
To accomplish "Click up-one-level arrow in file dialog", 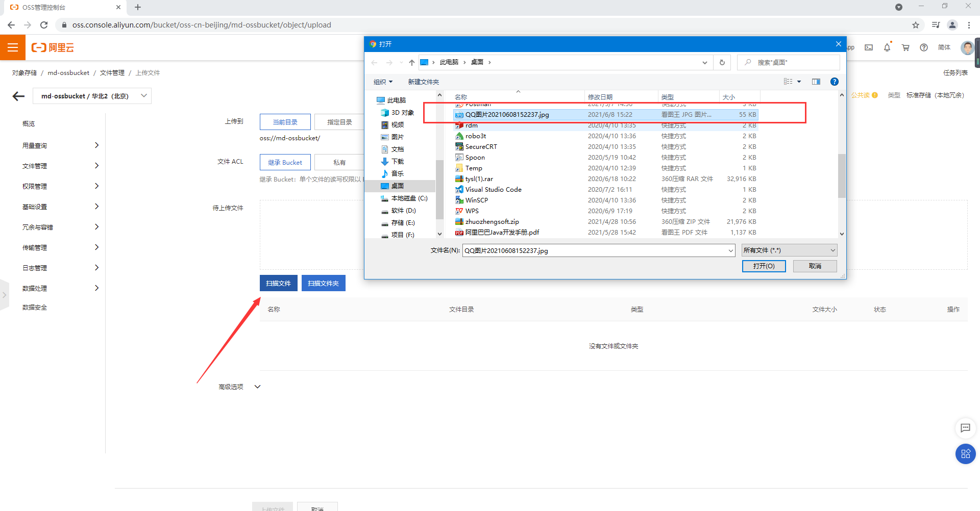I will point(412,62).
